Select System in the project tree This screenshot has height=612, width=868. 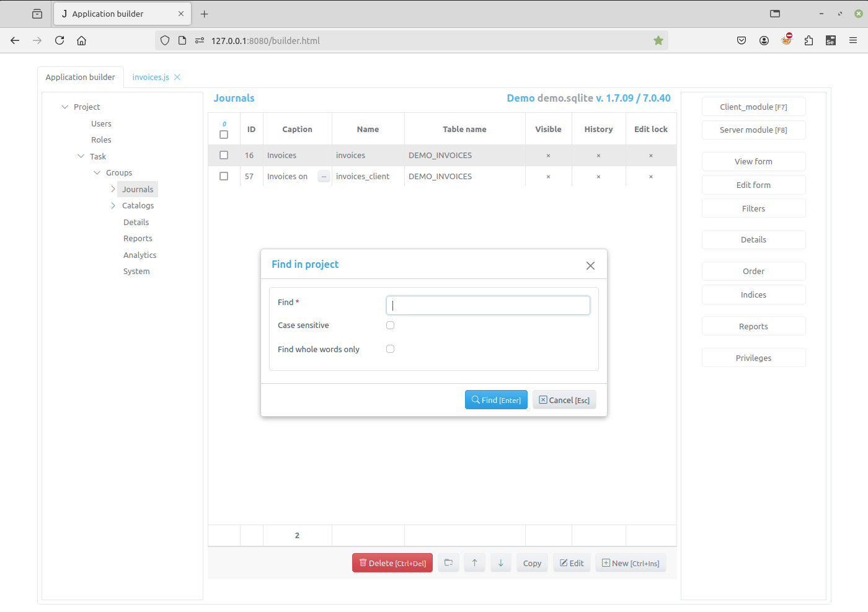(x=136, y=271)
